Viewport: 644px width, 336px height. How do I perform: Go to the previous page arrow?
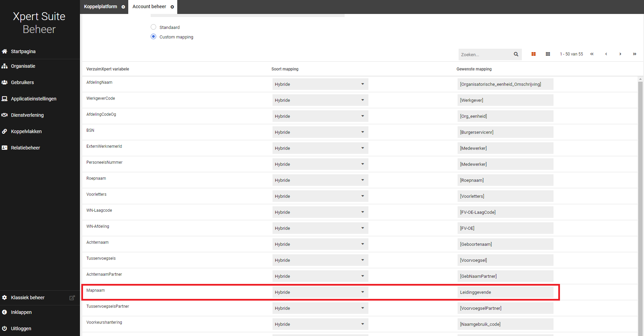(x=606, y=54)
